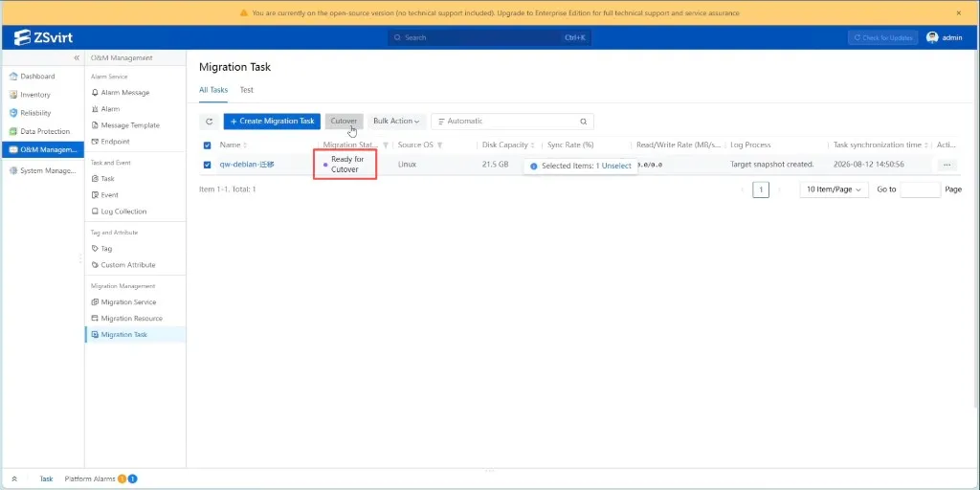
Task: Open Inventory from the sidebar
Action: (35, 95)
